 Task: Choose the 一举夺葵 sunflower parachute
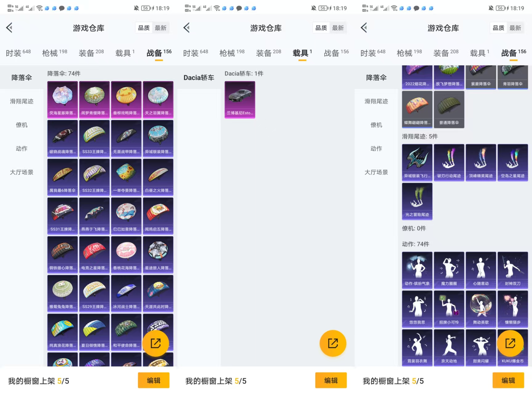click(x=126, y=177)
